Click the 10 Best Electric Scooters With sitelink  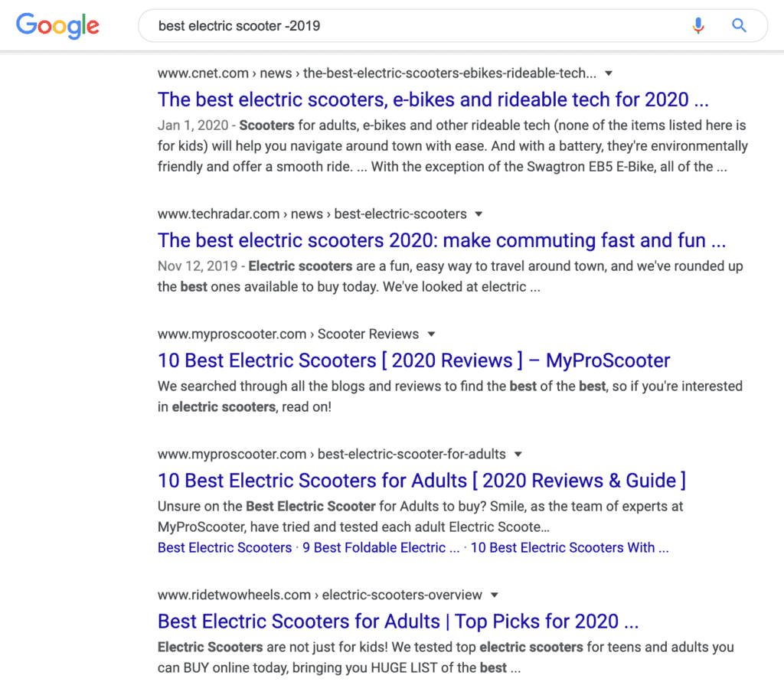570,547
